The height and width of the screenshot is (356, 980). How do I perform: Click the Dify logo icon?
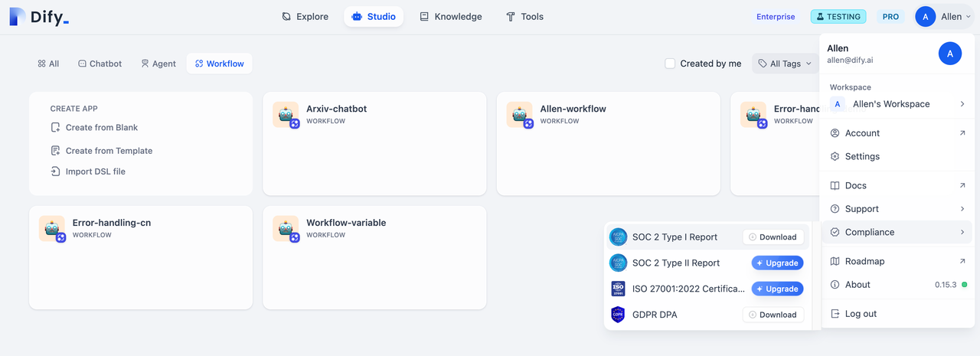pos(18,17)
